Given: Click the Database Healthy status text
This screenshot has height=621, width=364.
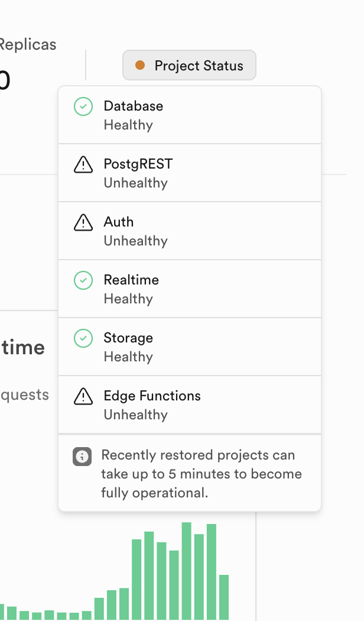Looking at the screenshot, I should pyautogui.click(x=128, y=125).
